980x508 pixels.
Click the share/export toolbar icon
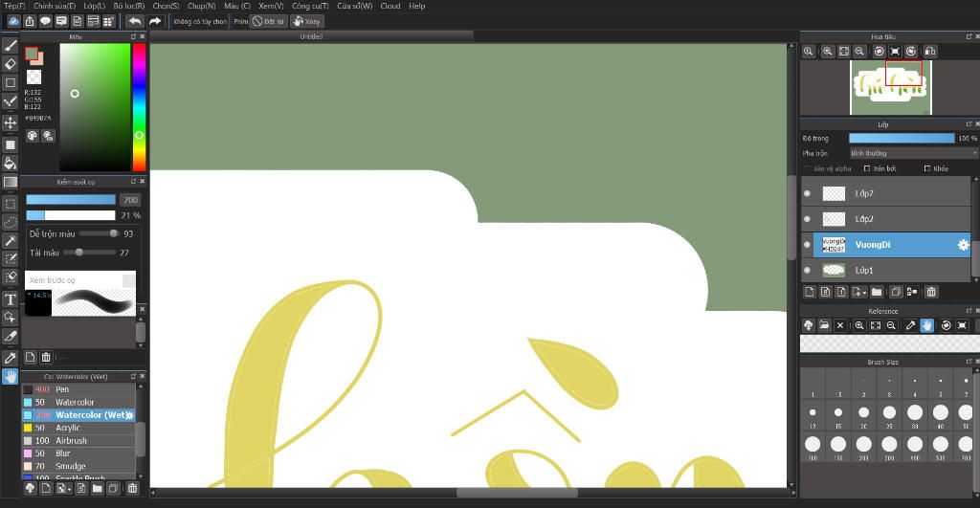point(30,21)
